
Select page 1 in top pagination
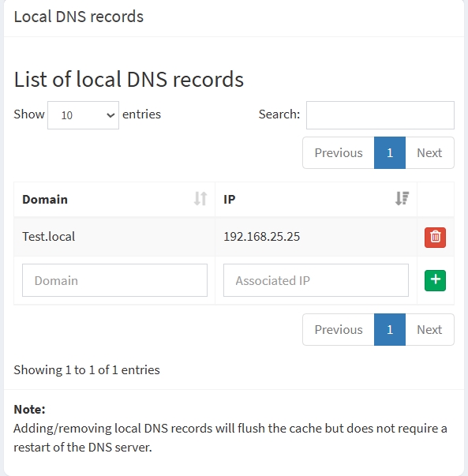click(x=390, y=152)
